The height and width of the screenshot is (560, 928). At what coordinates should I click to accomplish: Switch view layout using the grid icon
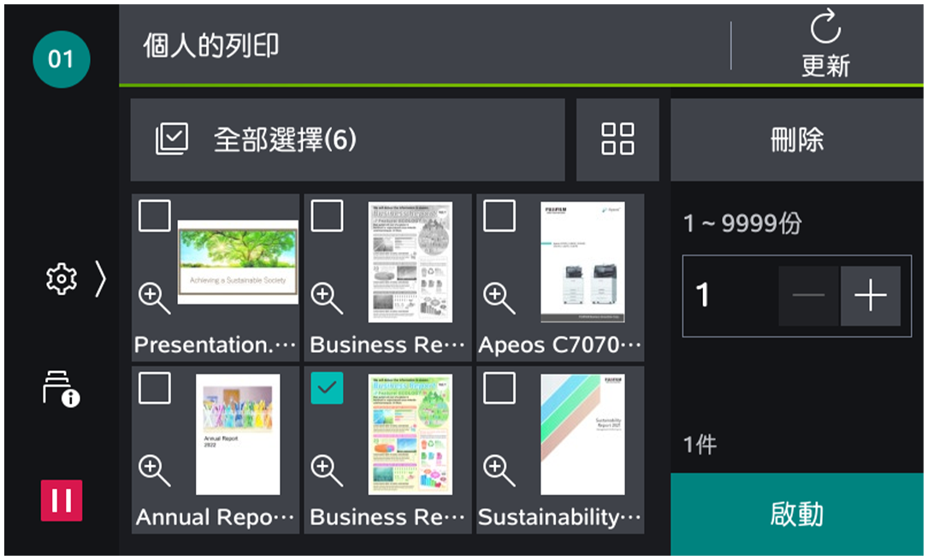618,139
